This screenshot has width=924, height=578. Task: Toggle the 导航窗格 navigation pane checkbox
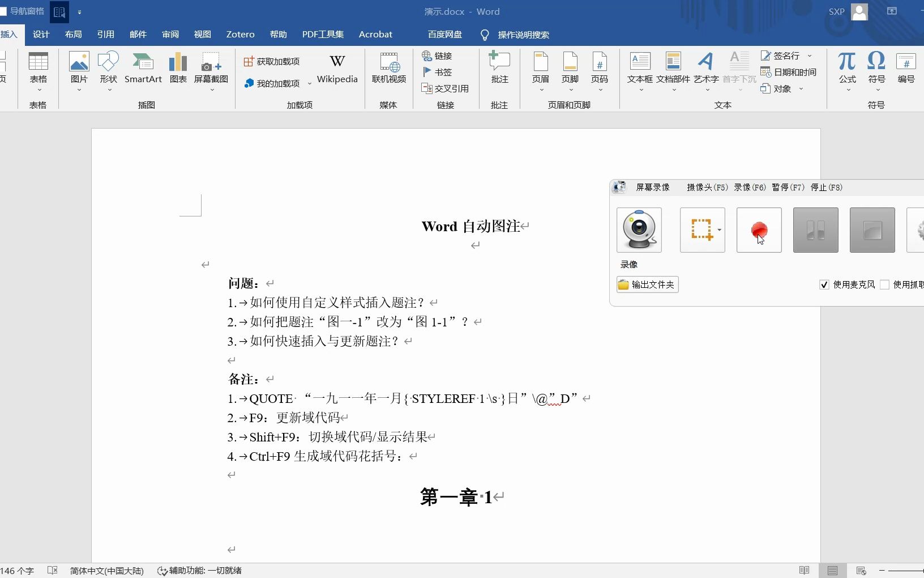(3, 11)
